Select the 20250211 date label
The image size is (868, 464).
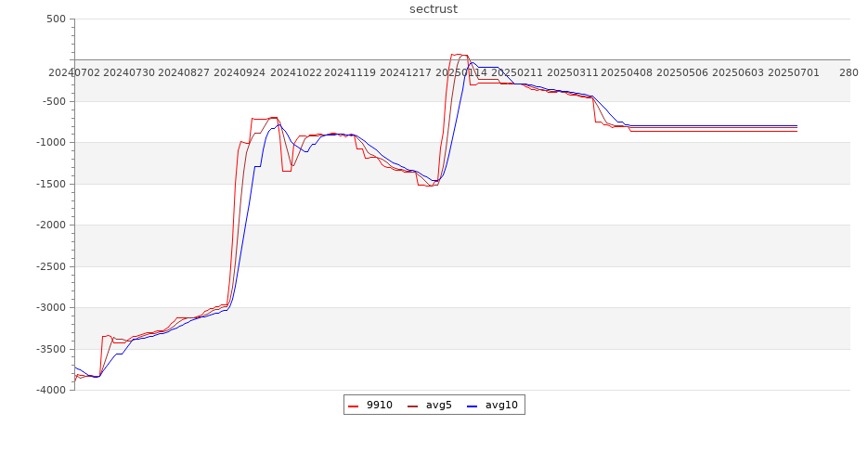point(517,72)
